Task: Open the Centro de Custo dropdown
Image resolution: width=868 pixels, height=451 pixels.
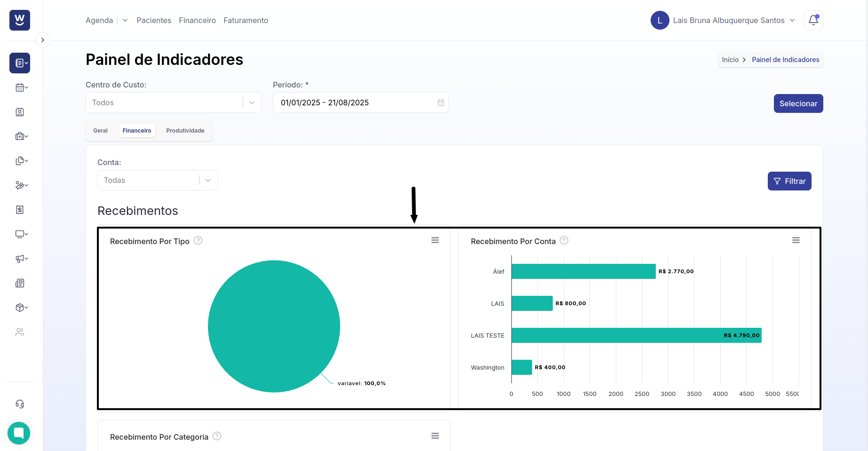Action: 174,103
